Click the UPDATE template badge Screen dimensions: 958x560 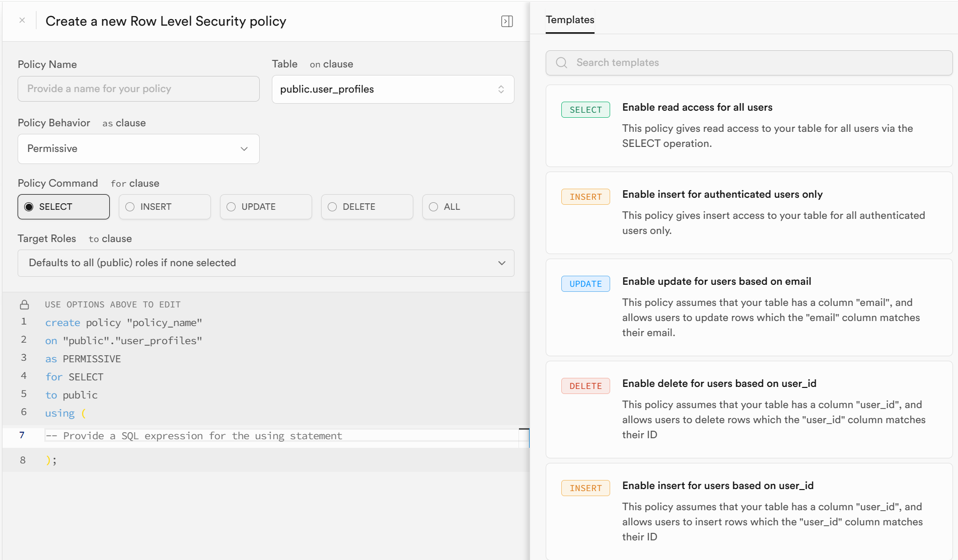pyautogui.click(x=585, y=284)
